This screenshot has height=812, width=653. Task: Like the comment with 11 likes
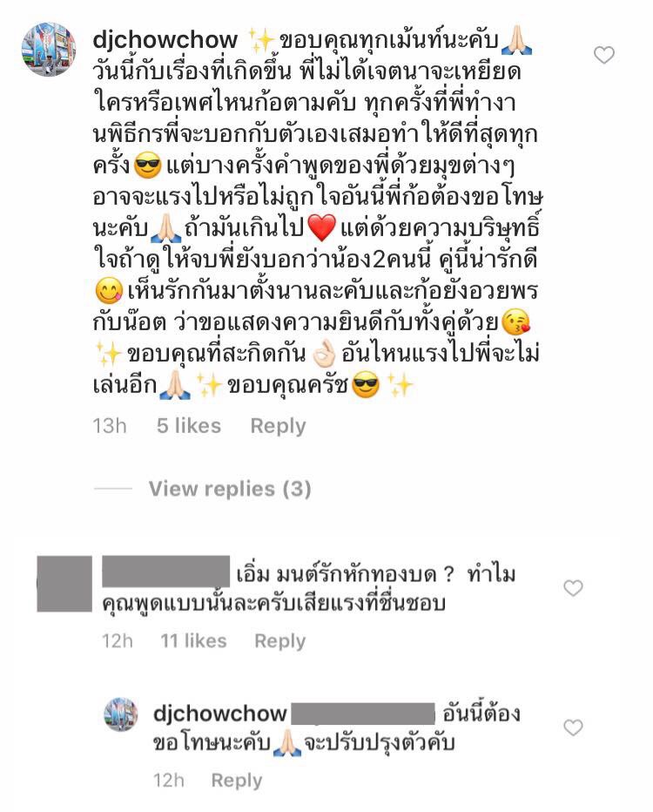pyautogui.click(x=573, y=588)
